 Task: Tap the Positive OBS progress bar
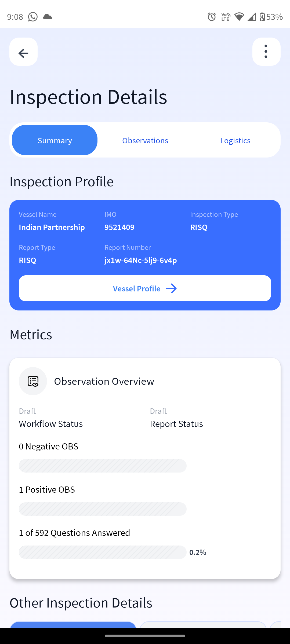[x=103, y=509]
